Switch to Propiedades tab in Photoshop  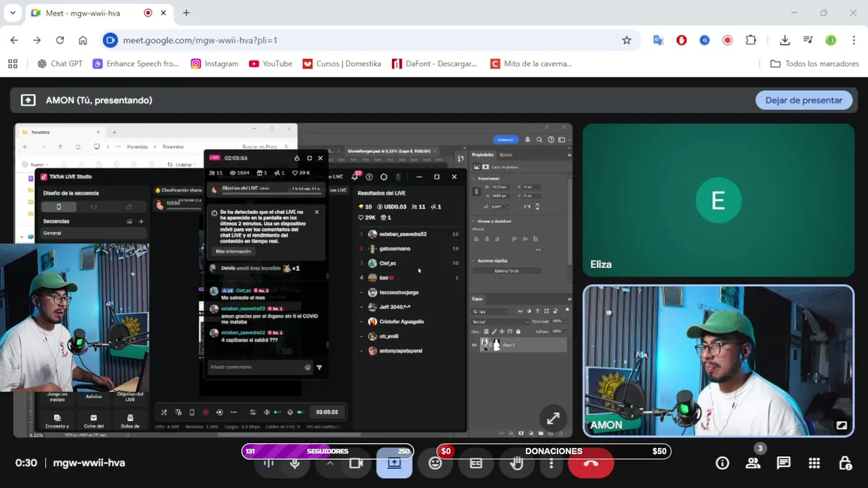pos(483,155)
